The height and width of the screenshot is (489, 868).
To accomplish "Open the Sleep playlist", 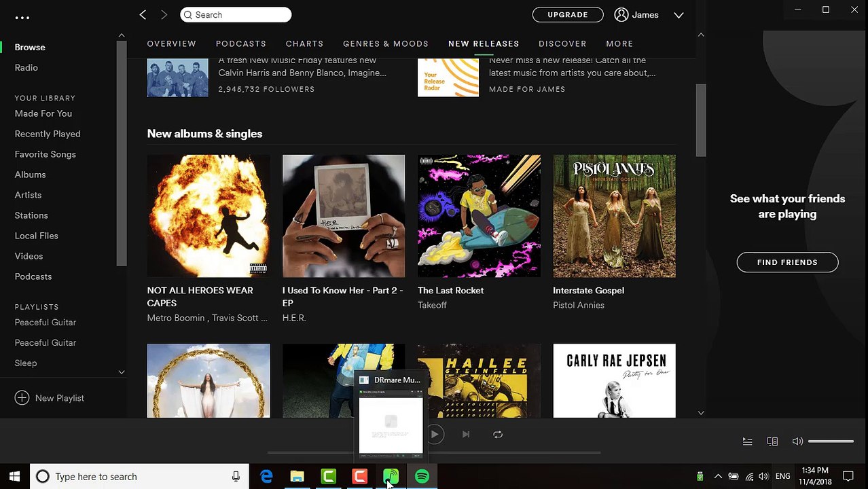I will pos(26,363).
